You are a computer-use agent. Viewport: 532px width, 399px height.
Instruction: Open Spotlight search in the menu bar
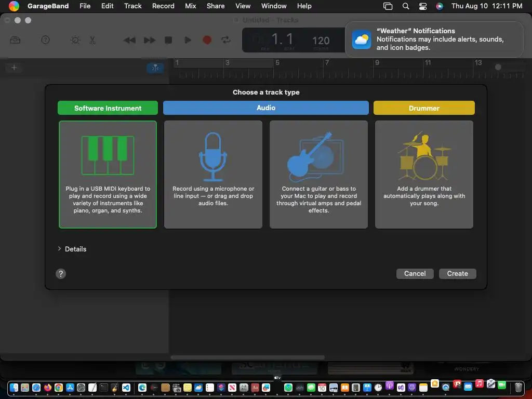tap(405, 6)
